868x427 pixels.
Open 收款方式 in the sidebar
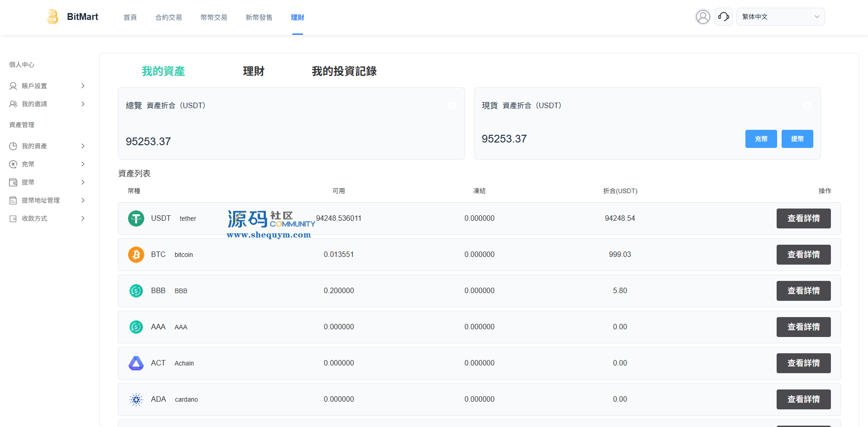[x=47, y=218]
